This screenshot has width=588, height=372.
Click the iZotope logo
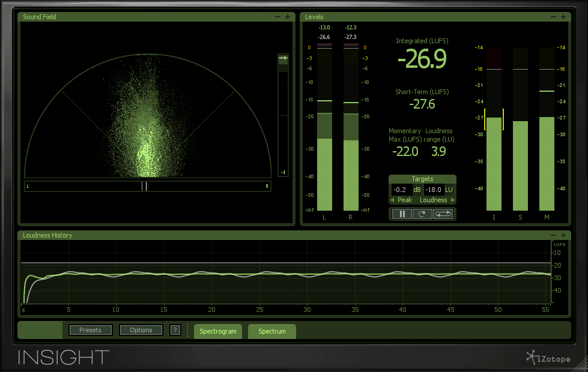click(x=548, y=358)
